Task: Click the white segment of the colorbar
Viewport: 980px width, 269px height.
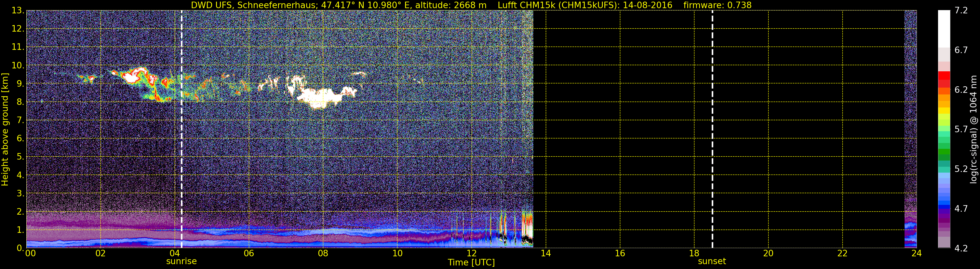Action: coord(944,29)
